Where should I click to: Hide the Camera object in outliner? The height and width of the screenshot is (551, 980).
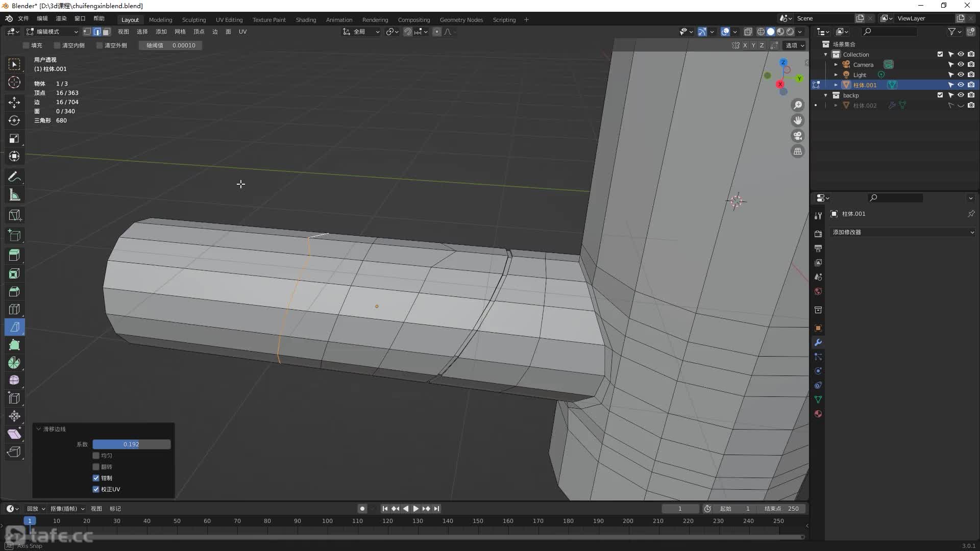961,64
